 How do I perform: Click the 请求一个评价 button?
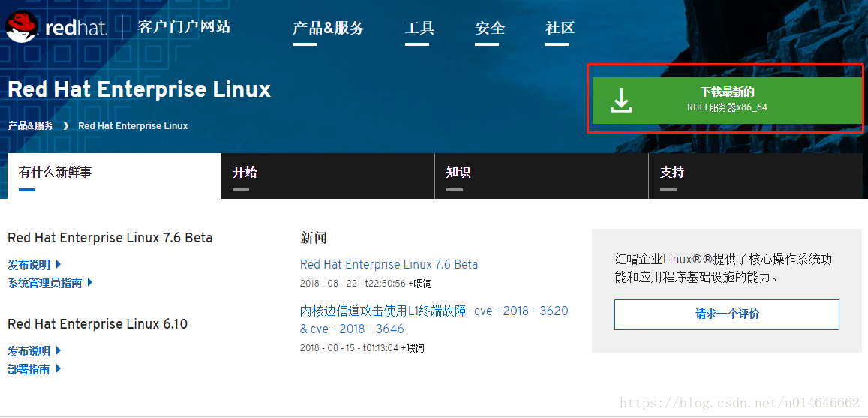(727, 314)
